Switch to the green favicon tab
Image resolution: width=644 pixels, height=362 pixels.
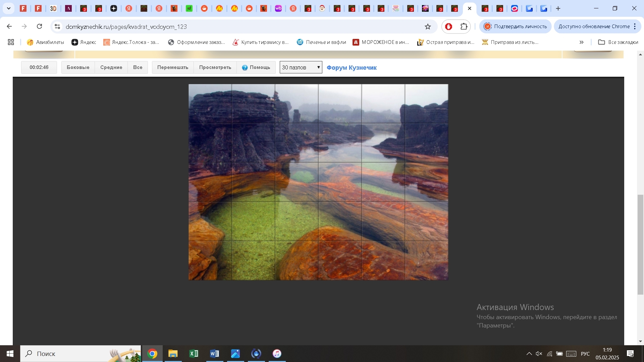[189, 8]
